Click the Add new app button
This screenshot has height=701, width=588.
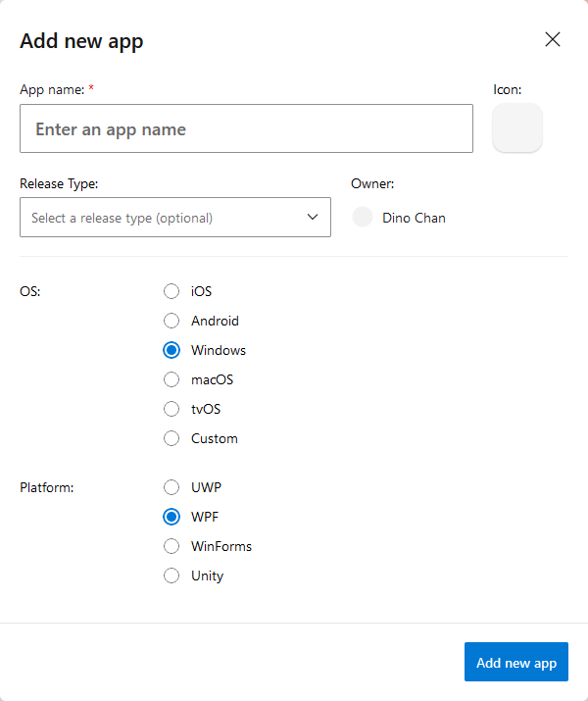[516, 662]
